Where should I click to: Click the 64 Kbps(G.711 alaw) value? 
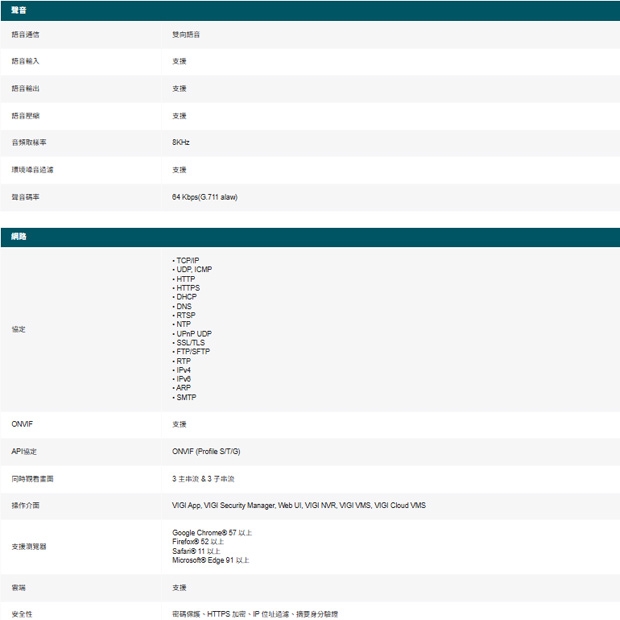pos(204,197)
